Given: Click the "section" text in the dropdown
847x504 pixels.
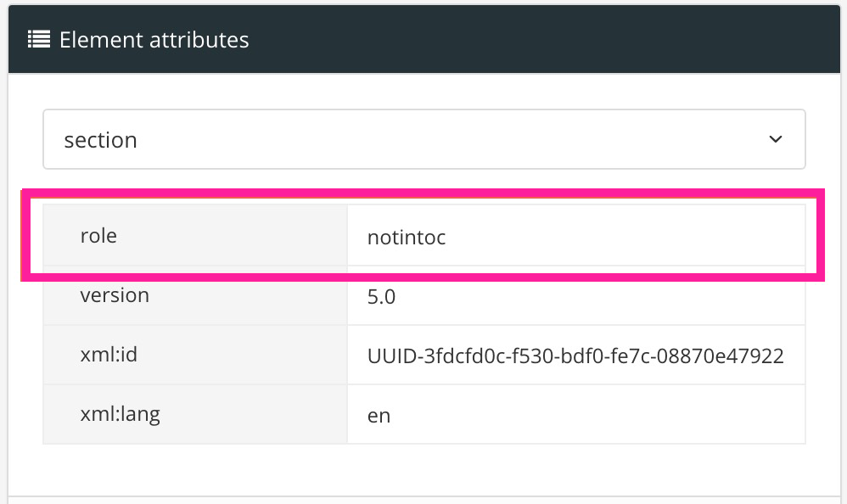Looking at the screenshot, I should 100,139.
